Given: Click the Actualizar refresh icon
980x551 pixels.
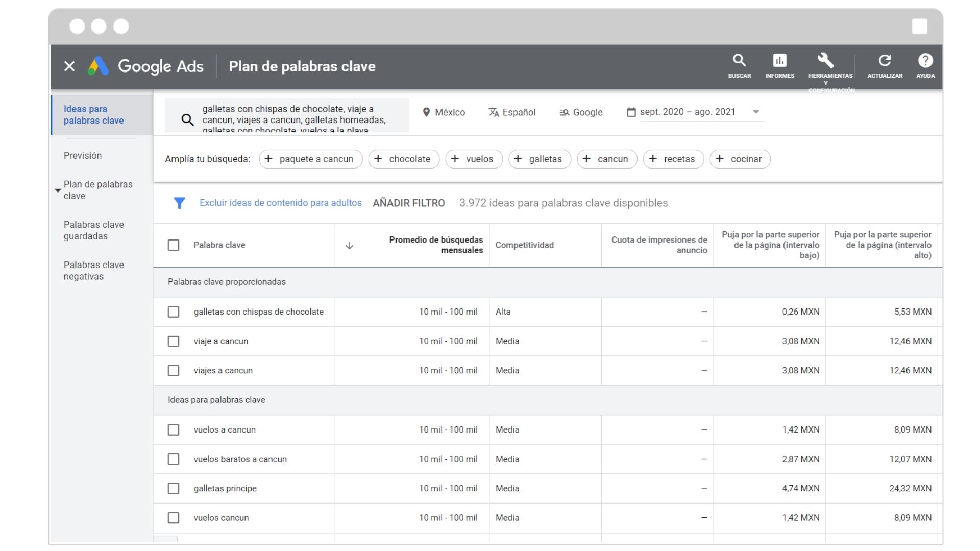Looking at the screenshot, I should [x=885, y=61].
